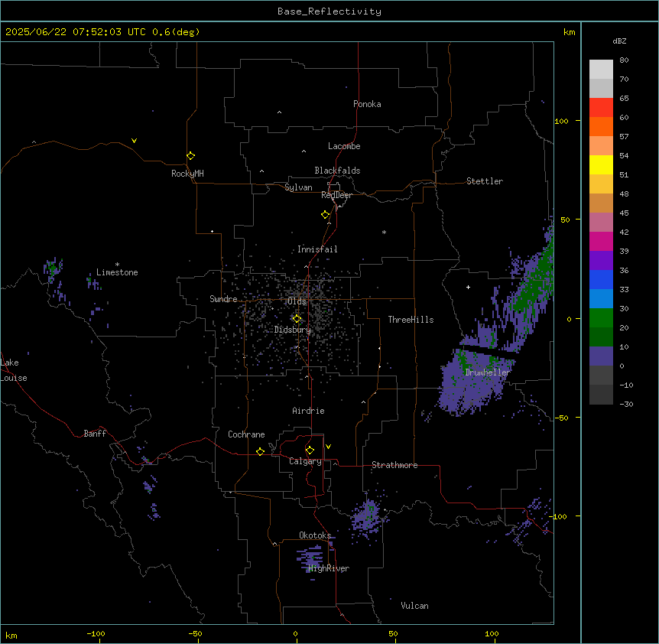Click the asterisk marker above Limestone label

pyautogui.click(x=117, y=265)
